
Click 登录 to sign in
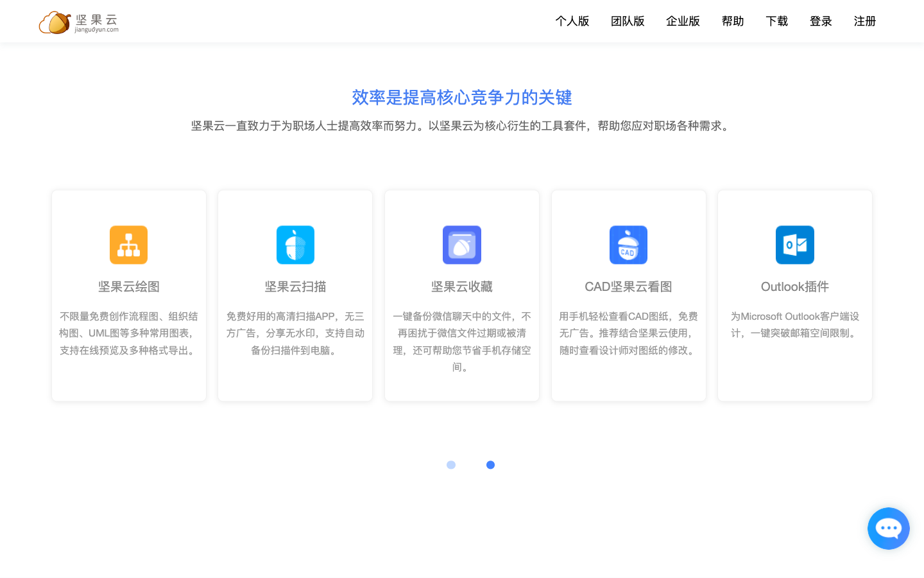click(x=821, y=21)
